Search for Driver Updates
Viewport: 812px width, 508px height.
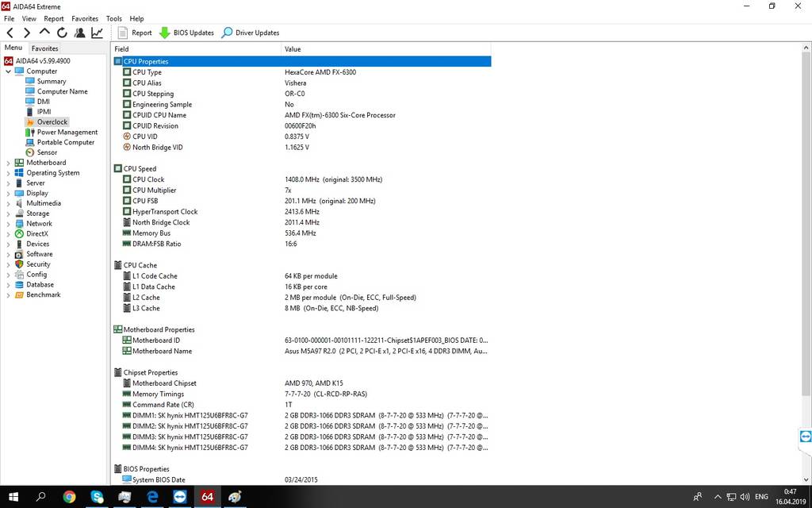(x=250, y=33)
